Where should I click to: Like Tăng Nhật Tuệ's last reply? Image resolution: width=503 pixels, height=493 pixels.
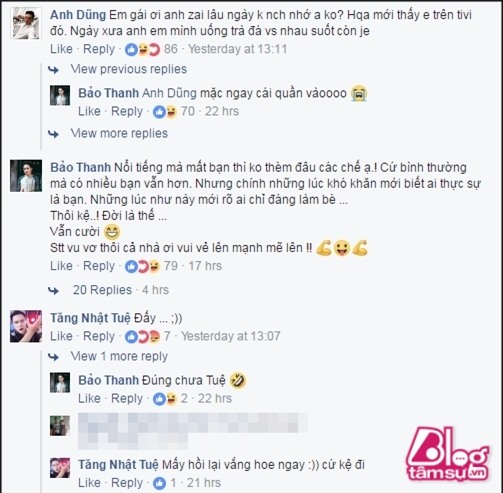coord(89,483)
